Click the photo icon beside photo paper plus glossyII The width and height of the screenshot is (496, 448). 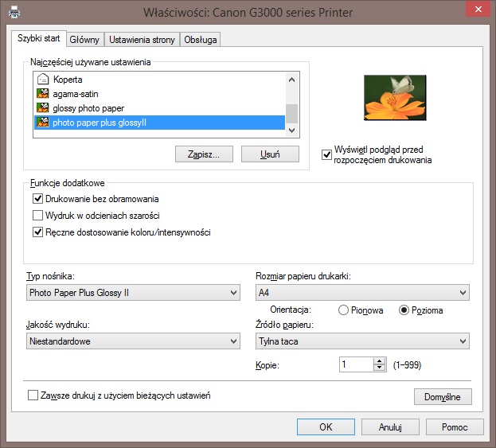click(43, 123)
